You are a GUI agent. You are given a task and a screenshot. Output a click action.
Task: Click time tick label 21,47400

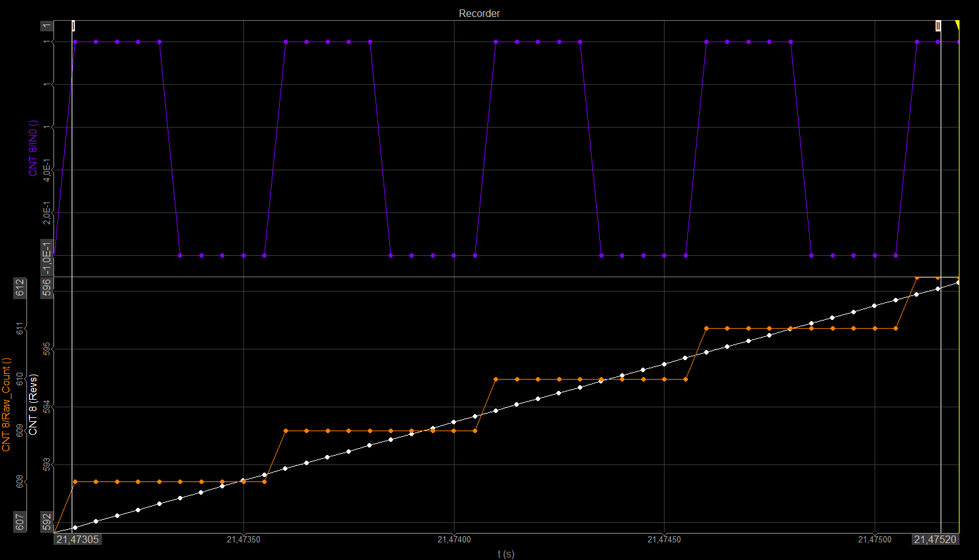pyautogui.click(x=454, y=539)
